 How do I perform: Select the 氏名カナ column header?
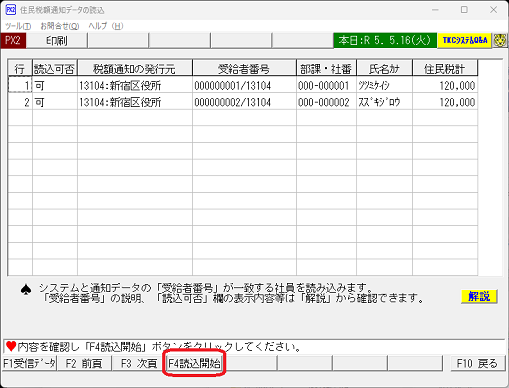384,68
